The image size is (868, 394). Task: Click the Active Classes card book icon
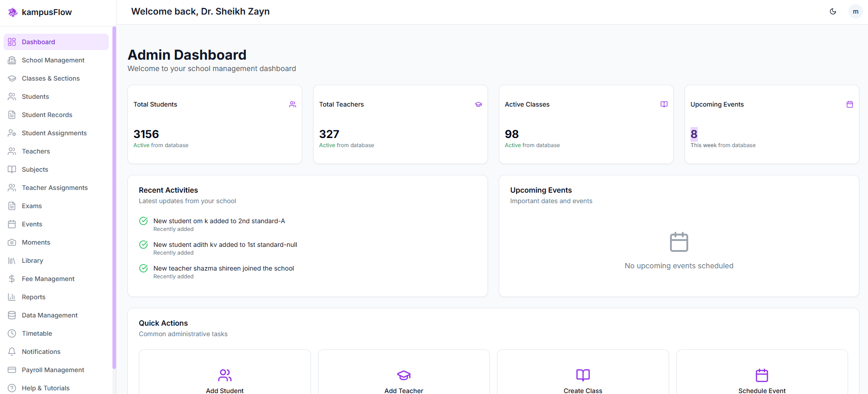664,104
